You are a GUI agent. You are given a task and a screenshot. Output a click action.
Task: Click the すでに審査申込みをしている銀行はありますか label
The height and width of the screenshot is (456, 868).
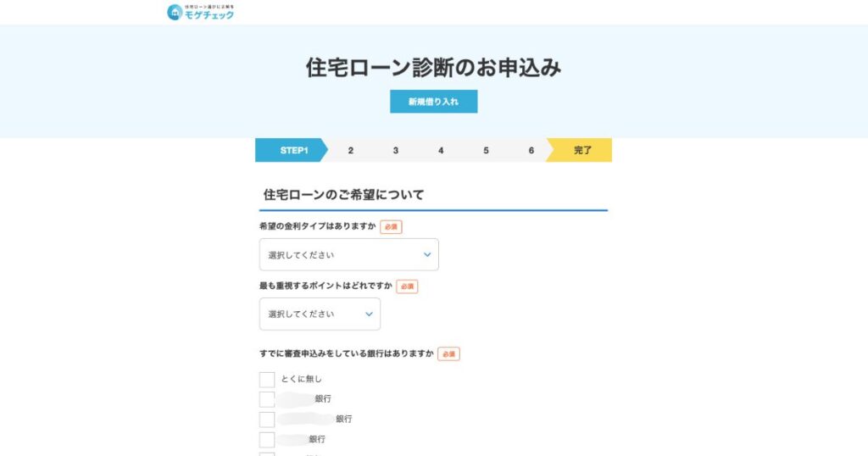click(347, 353)
